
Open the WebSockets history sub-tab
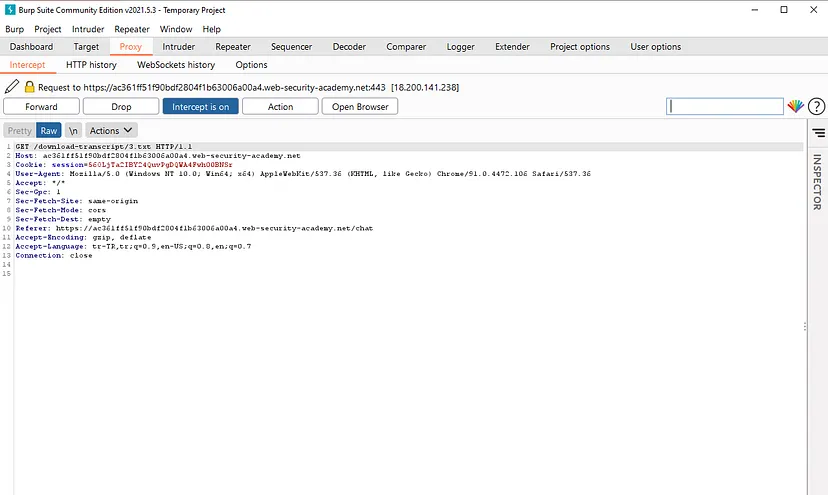tap(176, 64)
